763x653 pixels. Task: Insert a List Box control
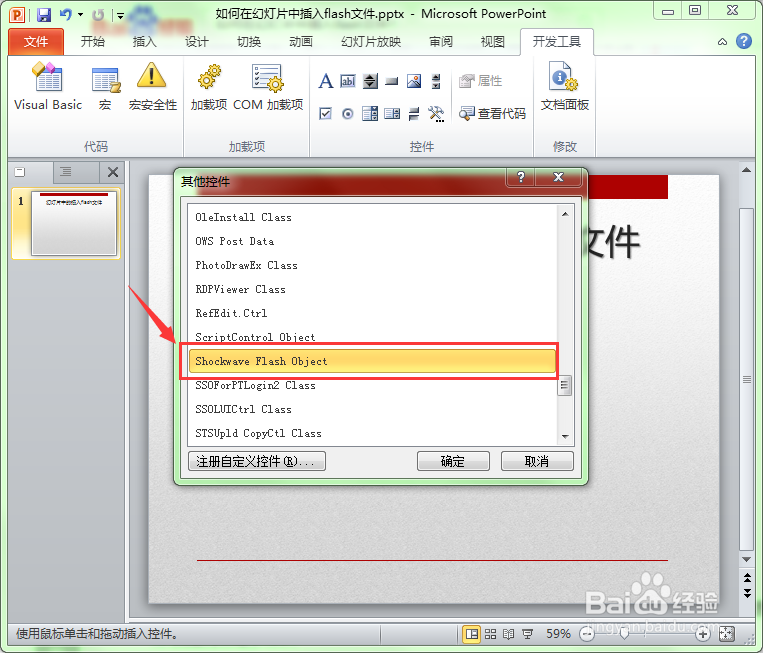(392, 114)
